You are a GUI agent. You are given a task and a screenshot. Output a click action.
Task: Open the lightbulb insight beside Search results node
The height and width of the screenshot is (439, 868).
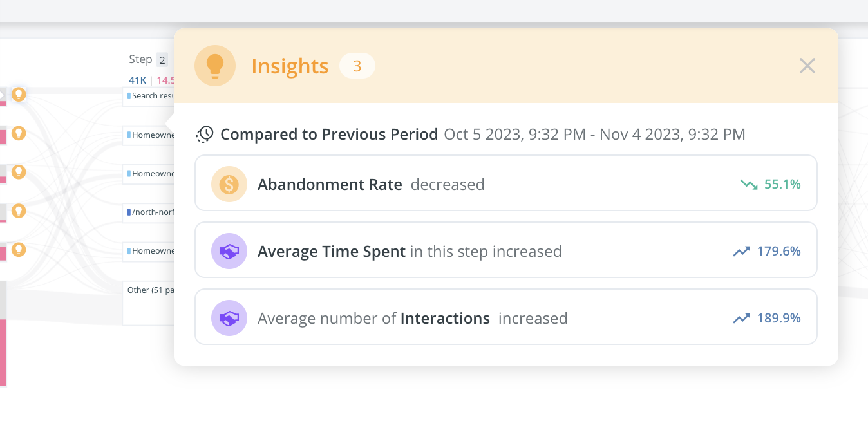click(19, 95)
